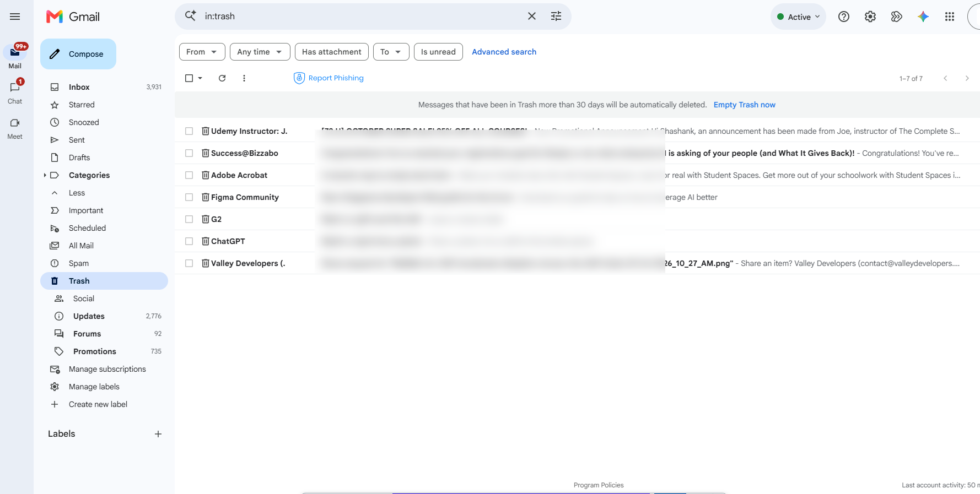980x494 pixels.
Task: Expand the Categories section arrow
Action: coord(45,175)
